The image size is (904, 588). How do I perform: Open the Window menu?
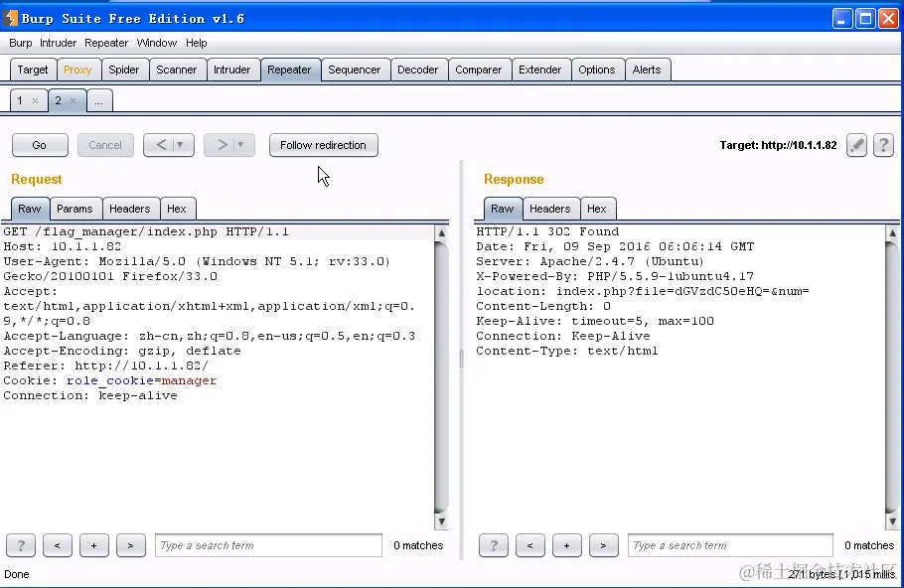(156, 43)
